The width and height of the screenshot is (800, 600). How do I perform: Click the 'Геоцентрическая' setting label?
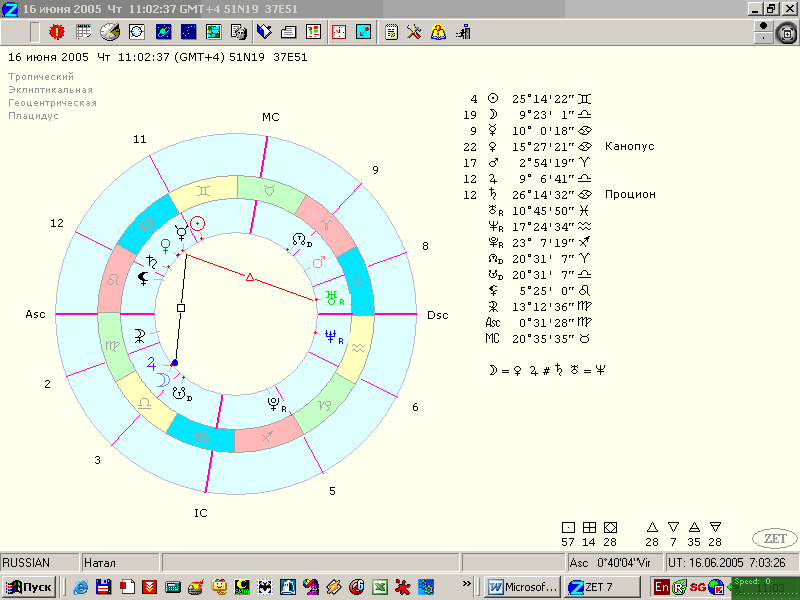[x=52, y=103]
